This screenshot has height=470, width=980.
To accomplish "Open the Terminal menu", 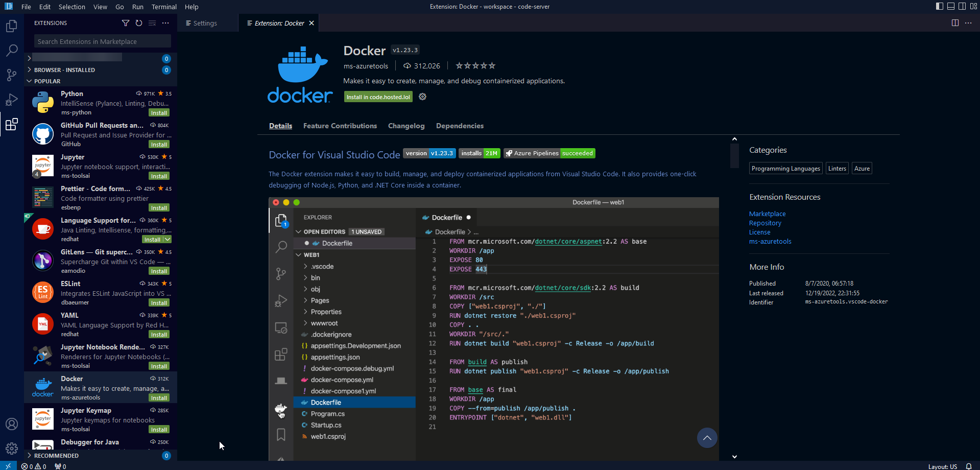I will coord(163,7).
